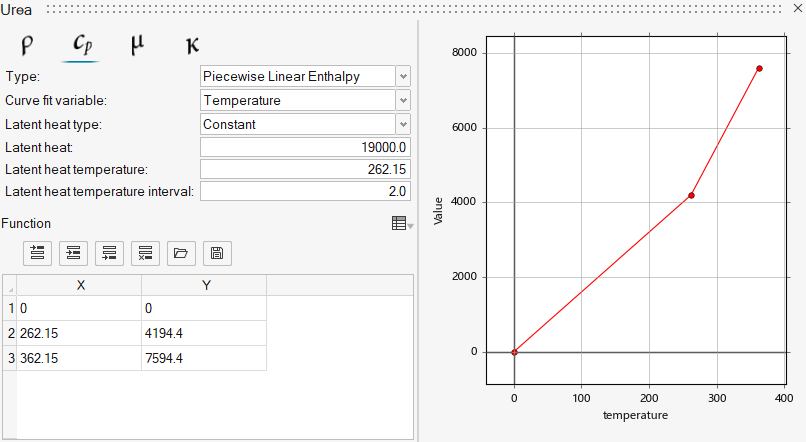
Task: Open the conductivity (κ) property tab
Action: tap(191, 45)
